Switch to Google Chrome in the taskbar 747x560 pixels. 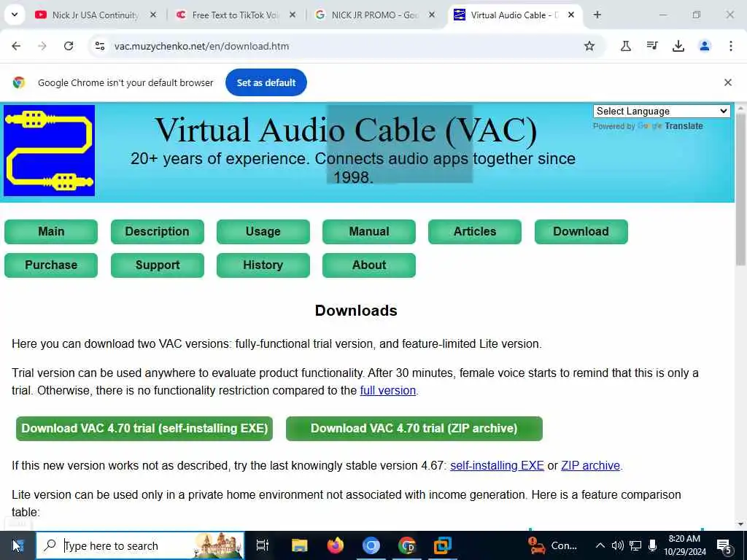(x=407, y=545)
